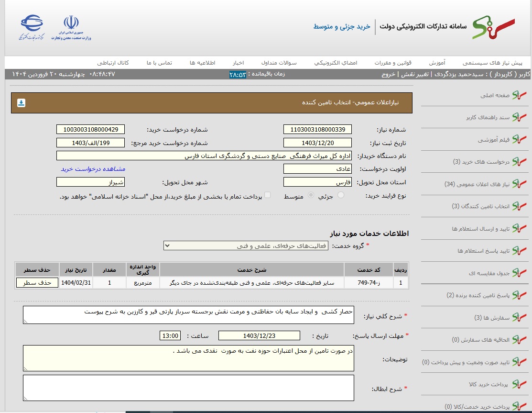Click the icon beside درخواست های خرید
The width and height of the screenshot is (532, 413).
point(519,162)
